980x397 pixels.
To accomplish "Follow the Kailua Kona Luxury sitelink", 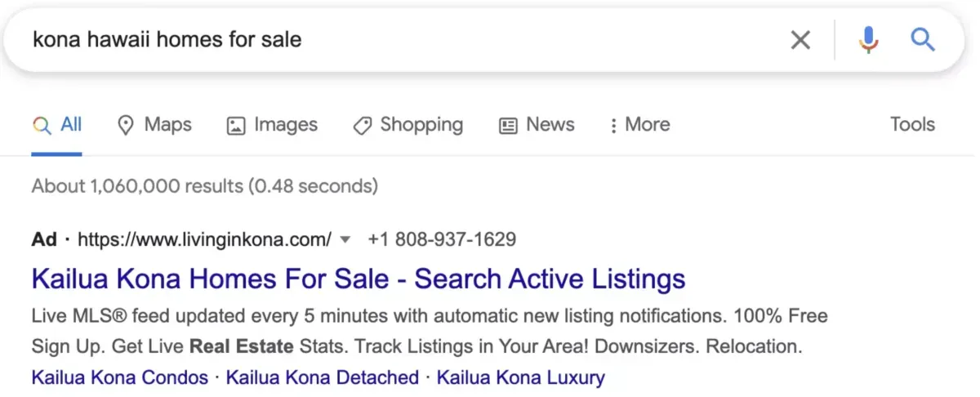I will [521, 378].
